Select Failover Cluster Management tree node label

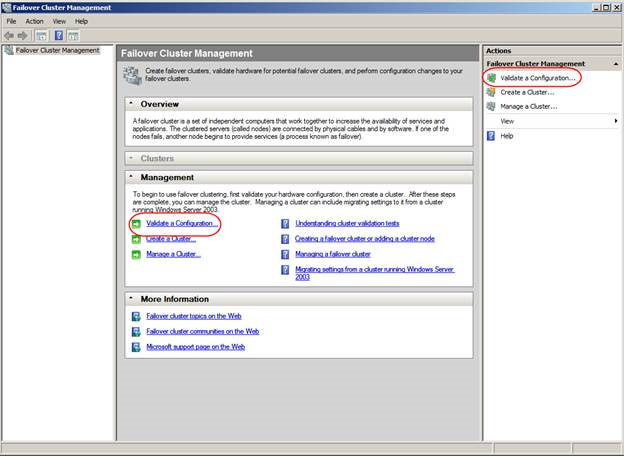pyautogui.click(x=58, y=50)
